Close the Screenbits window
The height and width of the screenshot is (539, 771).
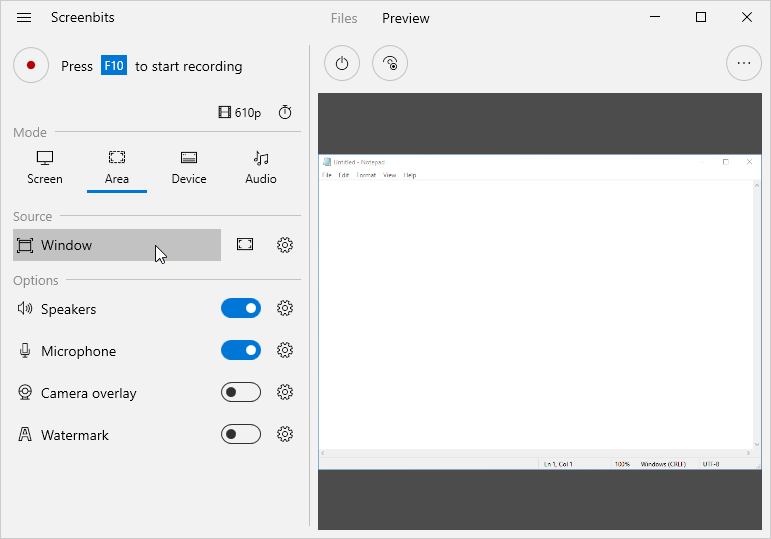(x=746, y=17)
